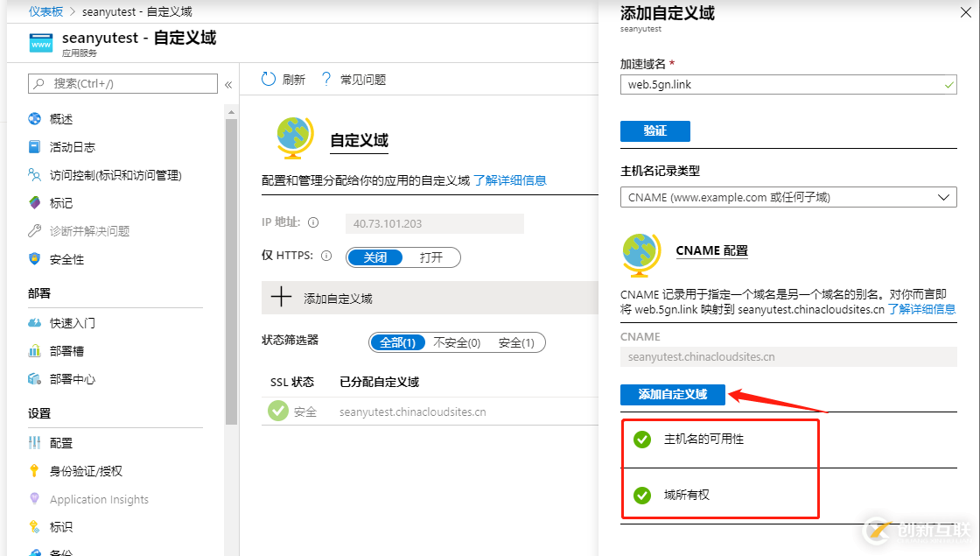Click the 刷新 refresh icon
The width and height of the screenshot is (980, 556).
click(x=269, y=80)
